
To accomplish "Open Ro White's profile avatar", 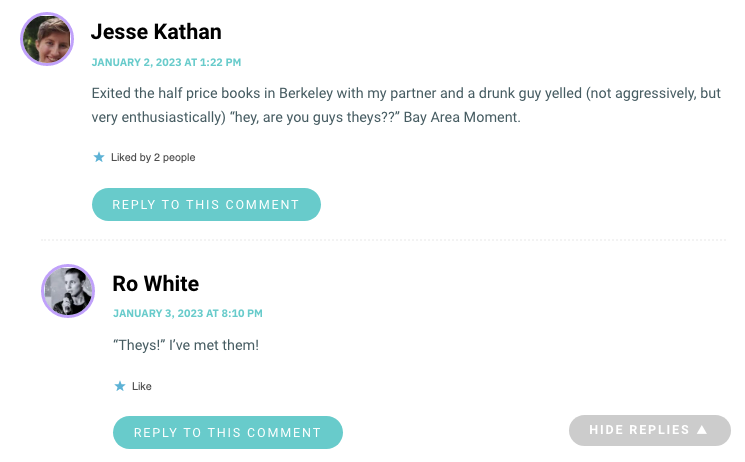I will tap(68, 291).
